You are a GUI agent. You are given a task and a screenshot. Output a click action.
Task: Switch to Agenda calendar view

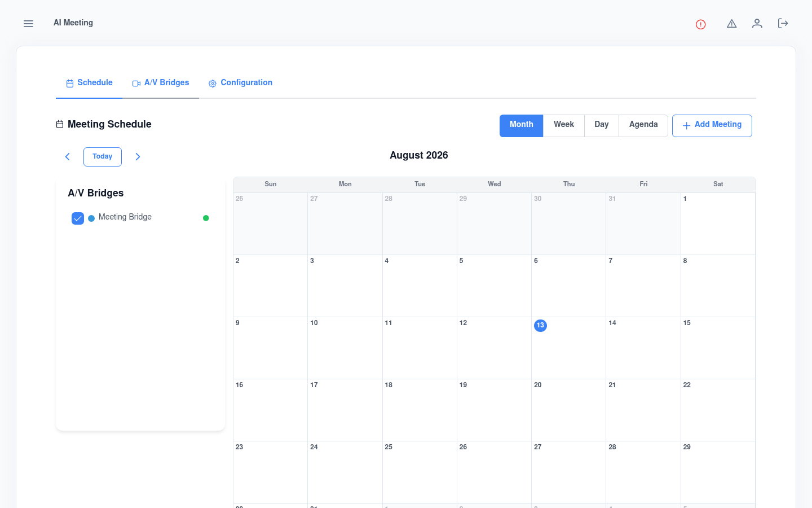click(643, 126)
